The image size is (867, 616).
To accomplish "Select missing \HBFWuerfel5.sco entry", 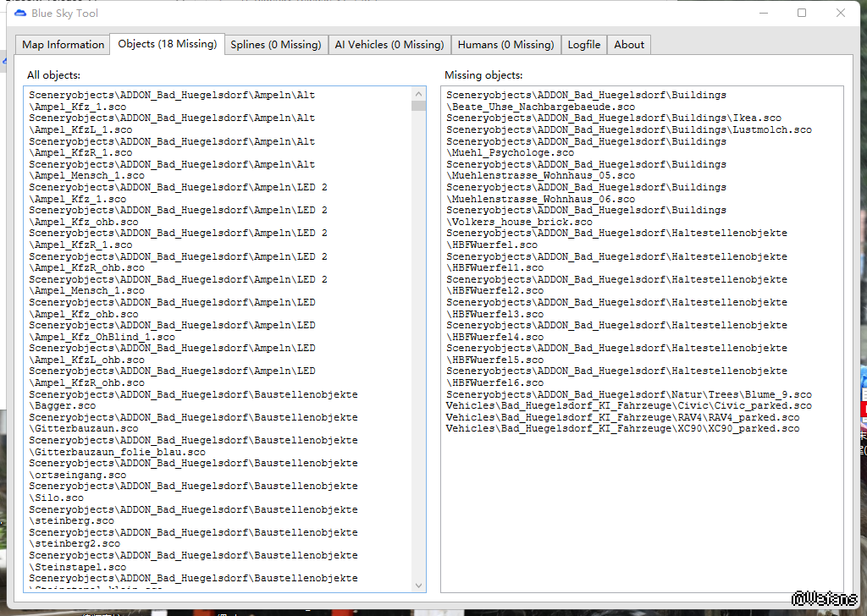I will coord(616,355).
